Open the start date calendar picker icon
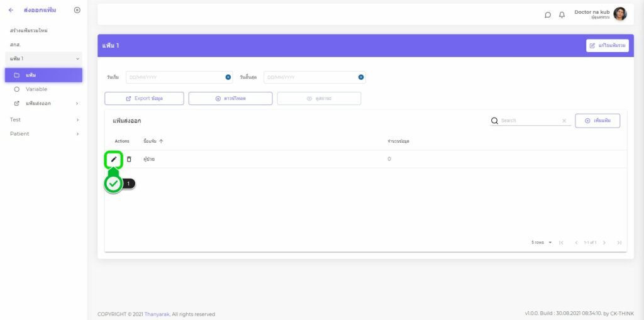 (228, 77)
